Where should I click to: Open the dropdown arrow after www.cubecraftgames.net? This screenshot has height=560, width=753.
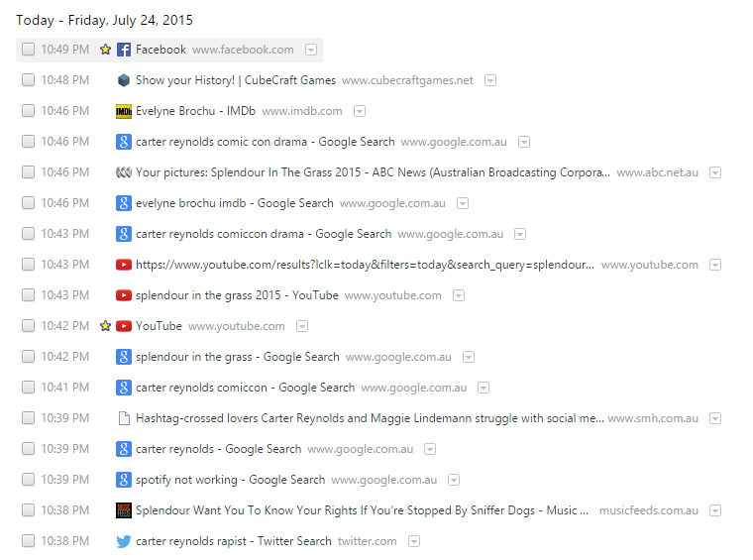[x=490, y=80]
